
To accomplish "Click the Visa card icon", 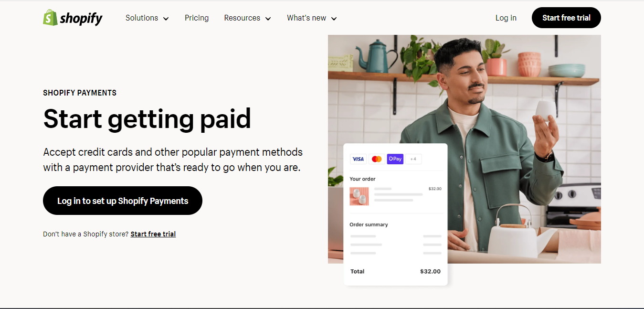I will [358, 159].
